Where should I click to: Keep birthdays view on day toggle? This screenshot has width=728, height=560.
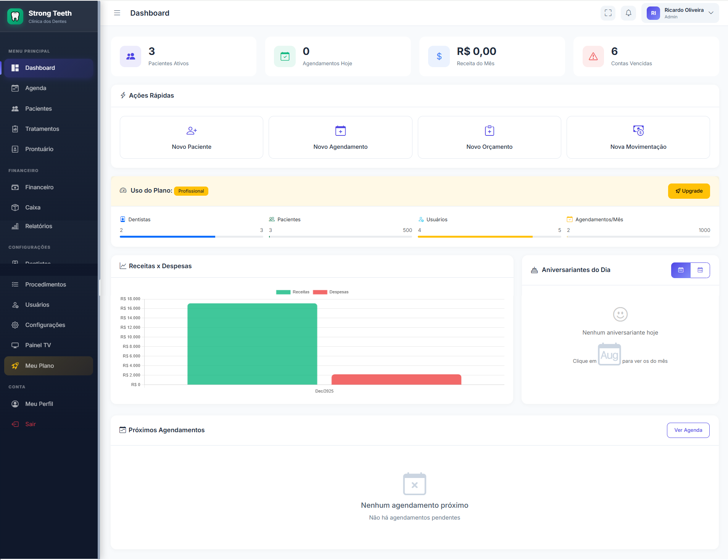click(681, 270)
